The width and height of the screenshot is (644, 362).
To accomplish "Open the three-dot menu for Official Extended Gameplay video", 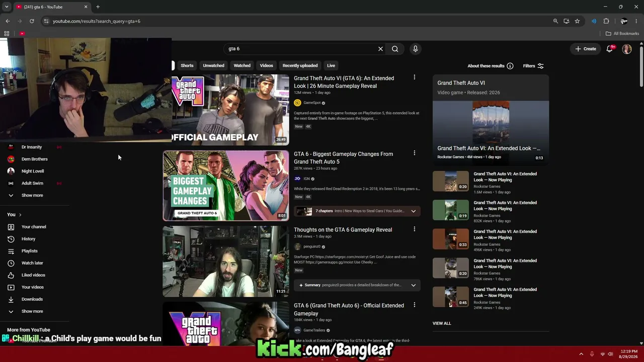I will coord(414,305).
